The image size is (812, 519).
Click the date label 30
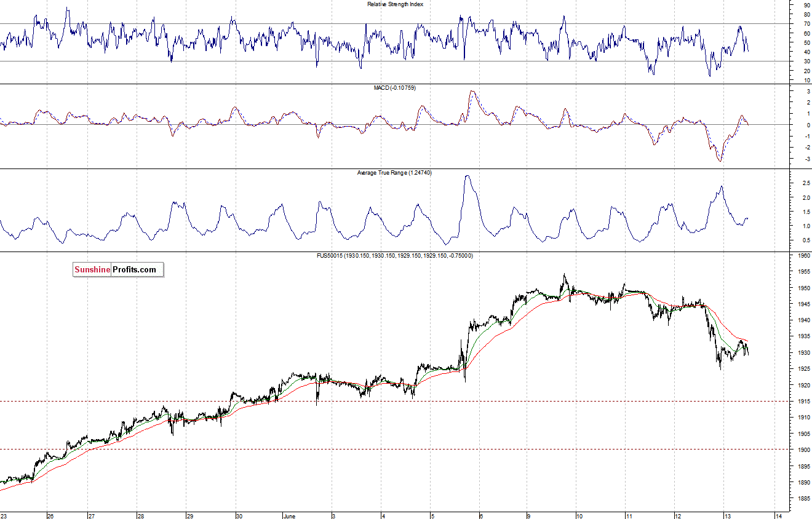(239, 515)
